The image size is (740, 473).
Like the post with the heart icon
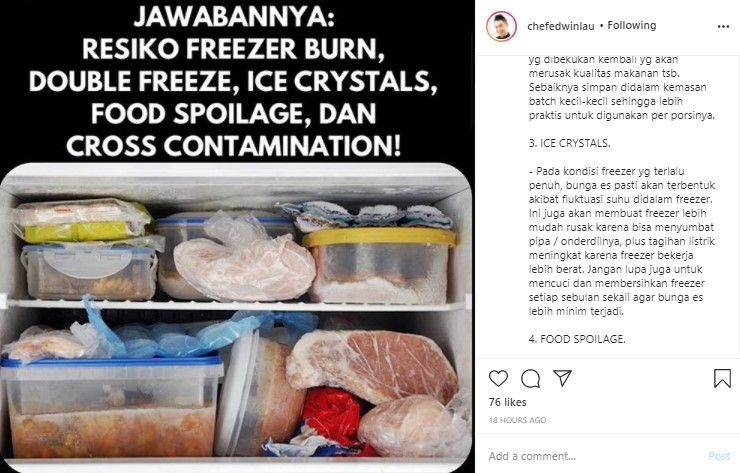[x=498, y=379]
